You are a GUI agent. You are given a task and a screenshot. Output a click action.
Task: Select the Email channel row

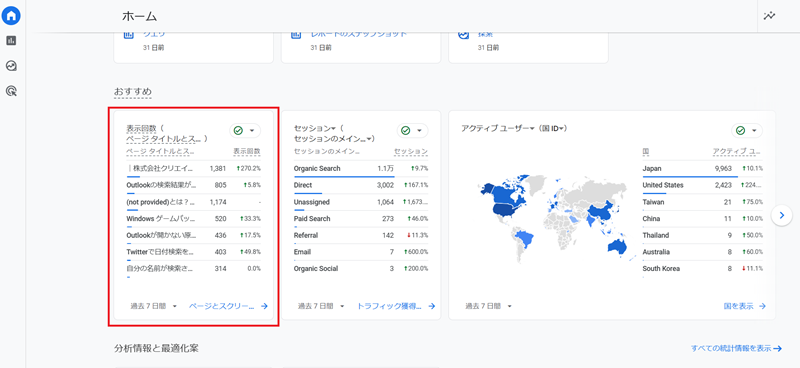(361, 252)
